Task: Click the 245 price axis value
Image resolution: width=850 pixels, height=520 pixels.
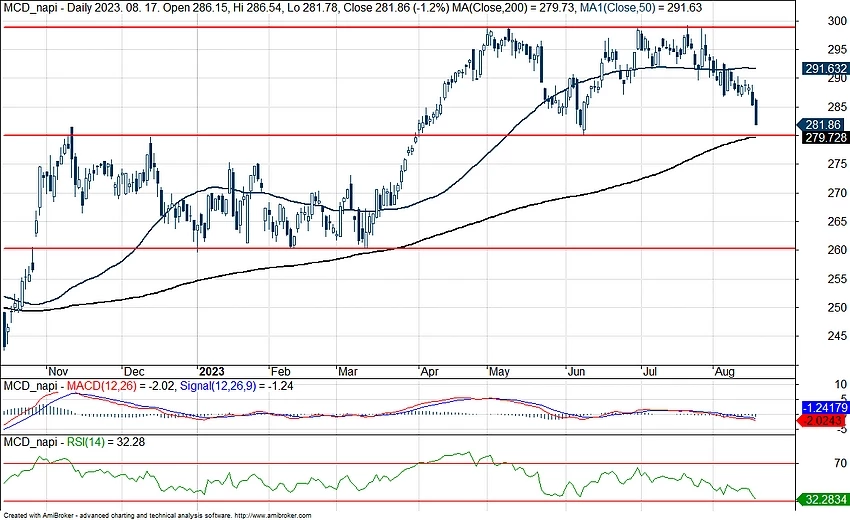Action: (837, 336)
